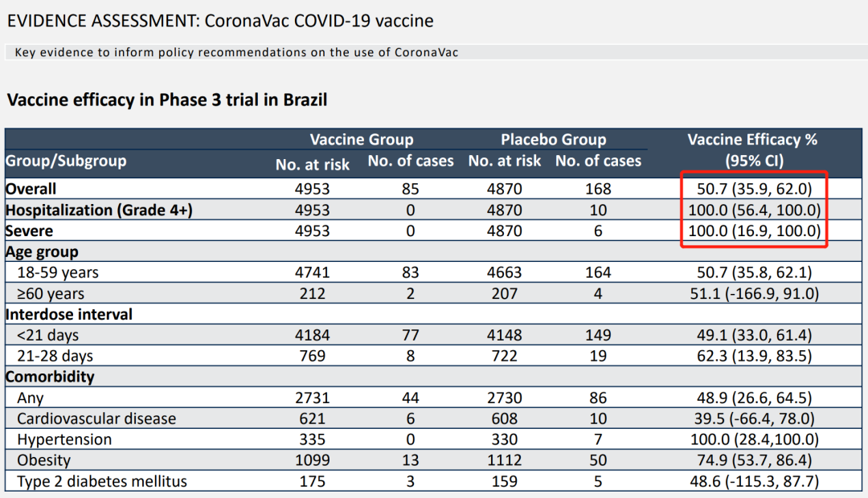This screenshot has height=498, width=868.
Task: Select the Cardiovascular disease row
Action: click(433, 418)
